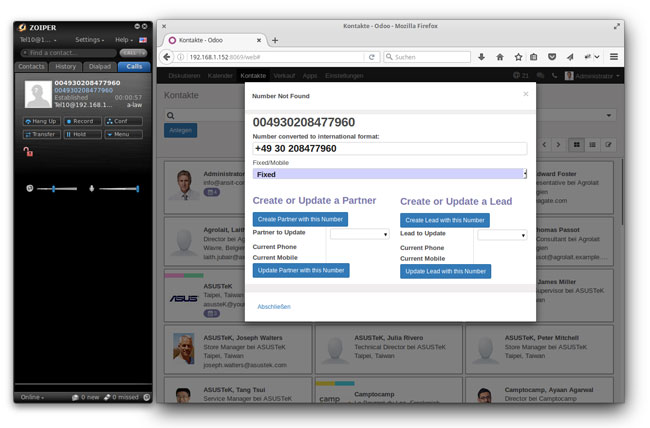The width and height of the screenshot is (650, 428).
Task: Open the Tel10 account dropdown in Zoiper
Action: pyautogui.click(x=38, y=40)
